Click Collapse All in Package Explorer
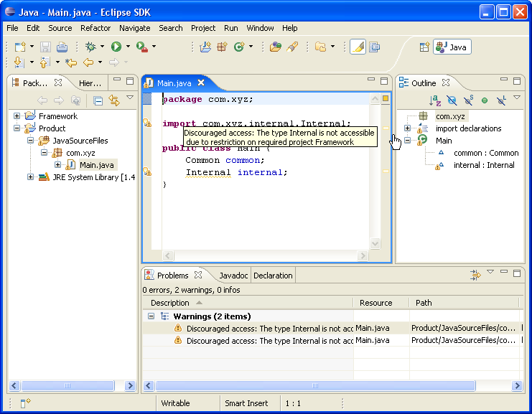Viewport: 532px width, 414px height. tap(98, 100)
